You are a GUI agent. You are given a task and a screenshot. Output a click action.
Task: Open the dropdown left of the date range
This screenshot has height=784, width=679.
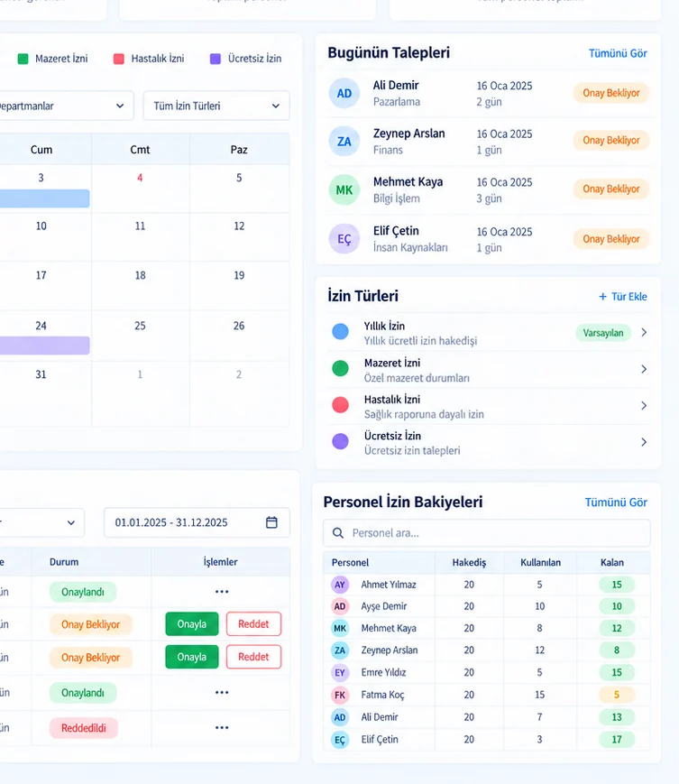coord(42,522)
